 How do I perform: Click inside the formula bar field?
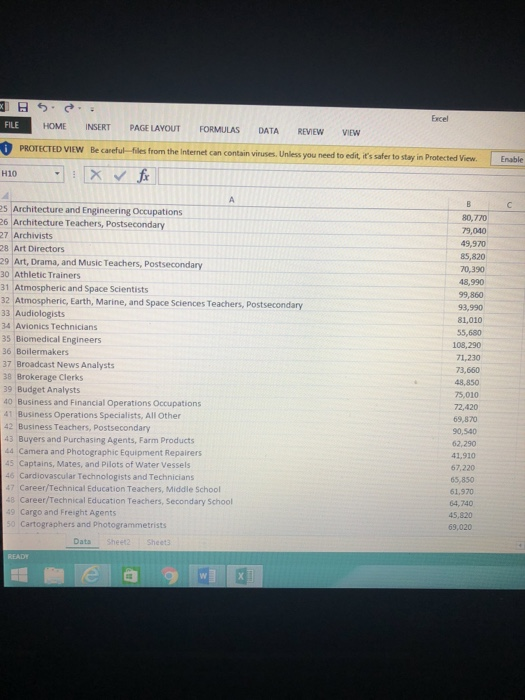coord(342,179)
